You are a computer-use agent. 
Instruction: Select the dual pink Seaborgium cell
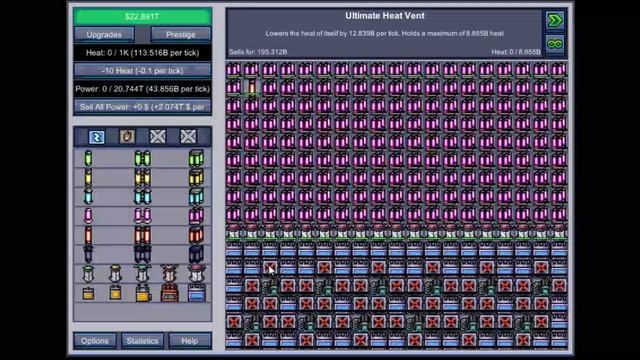142,216
